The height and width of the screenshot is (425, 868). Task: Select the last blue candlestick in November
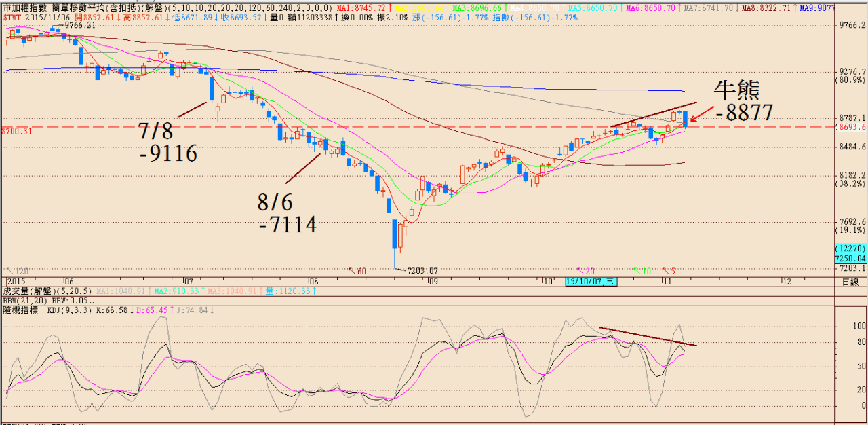[686, 119]
